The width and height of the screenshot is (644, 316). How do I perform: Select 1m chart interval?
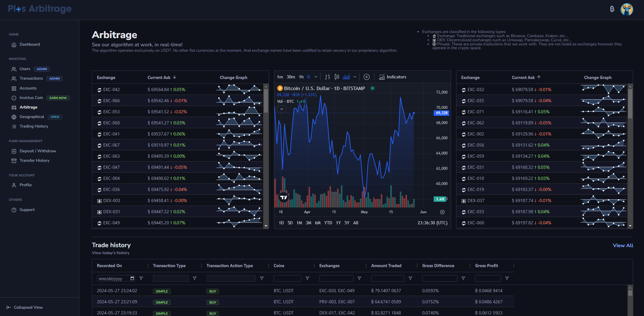(280, 77)
